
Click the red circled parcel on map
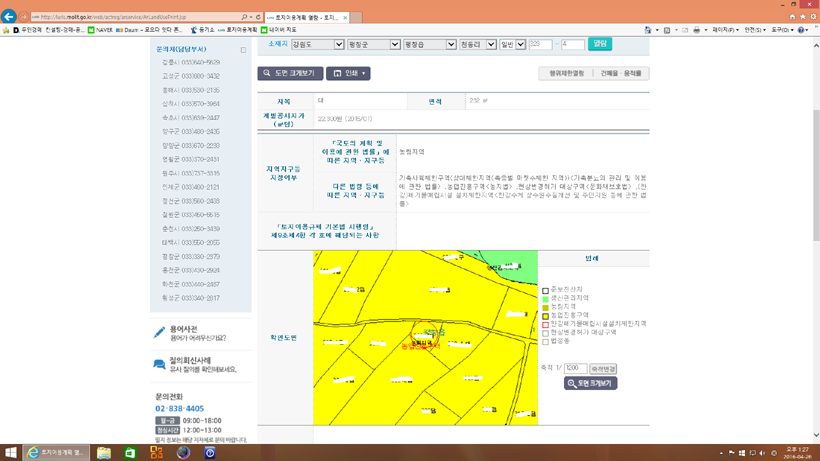point(425,334)
